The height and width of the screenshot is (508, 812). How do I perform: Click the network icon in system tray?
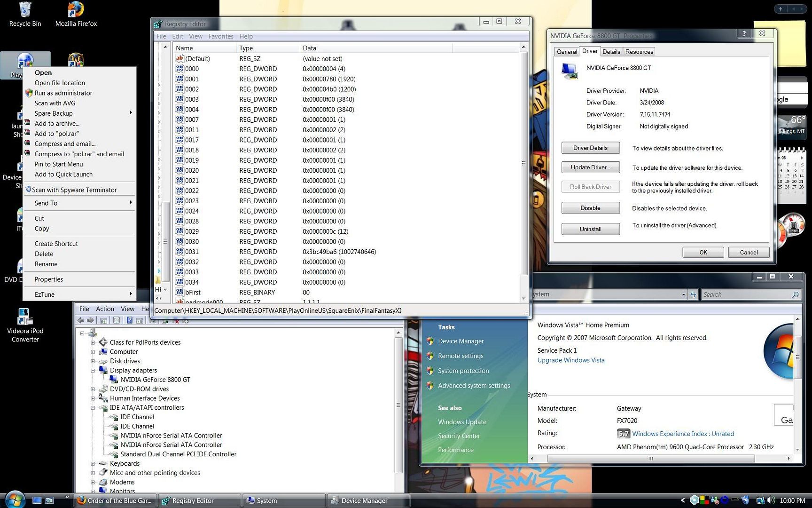(760, 500)
